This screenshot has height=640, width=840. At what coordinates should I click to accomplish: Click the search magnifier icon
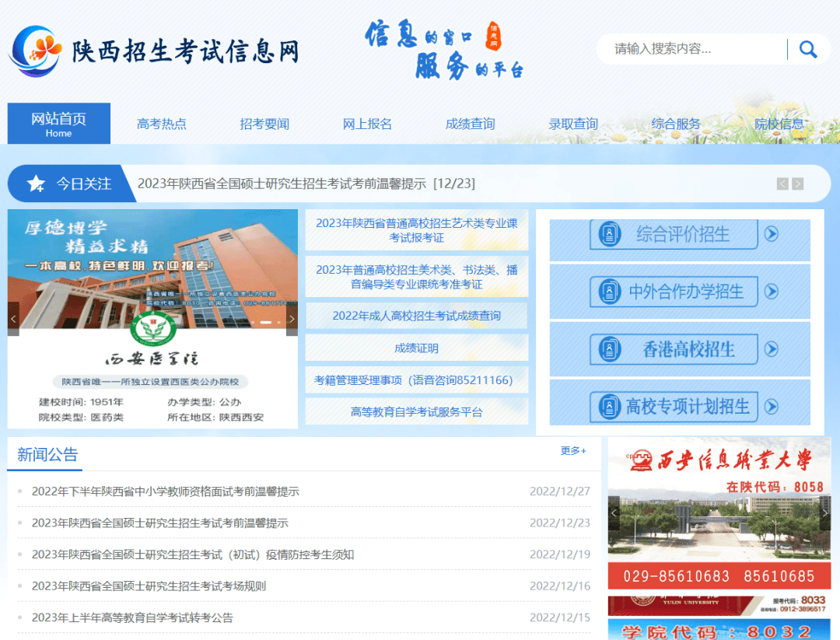[808, 49]
